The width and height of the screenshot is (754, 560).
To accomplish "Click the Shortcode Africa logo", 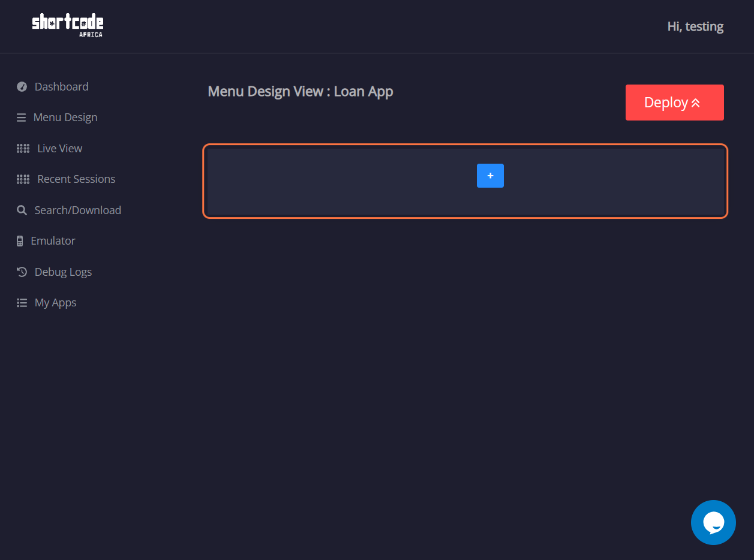I will (67, 26).
